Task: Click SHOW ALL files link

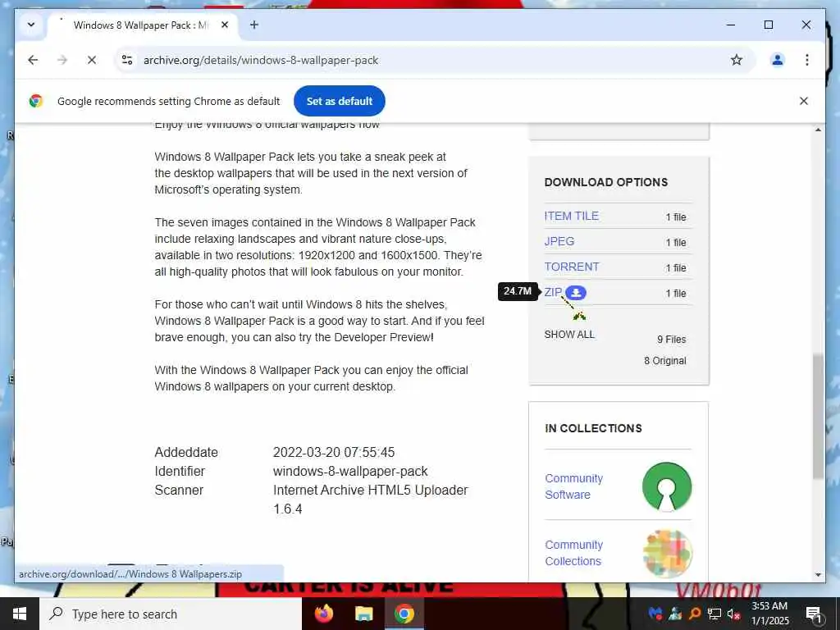Action: click(569, 335)
